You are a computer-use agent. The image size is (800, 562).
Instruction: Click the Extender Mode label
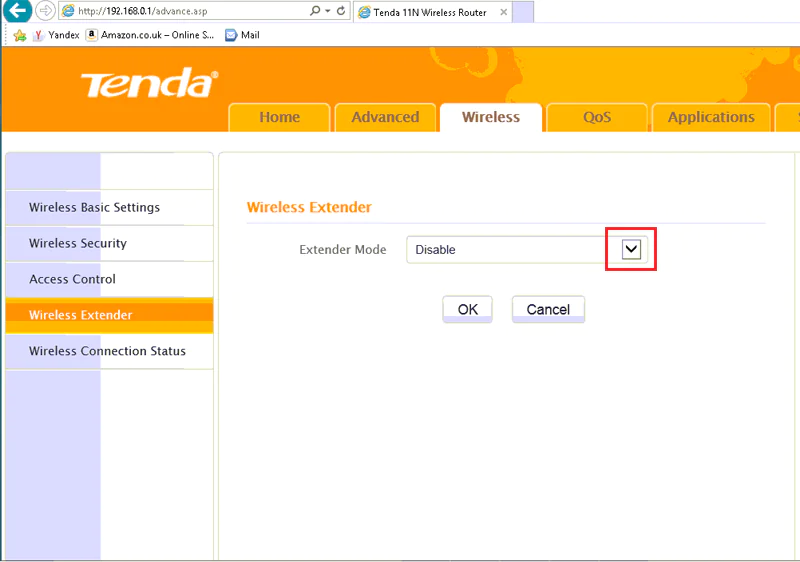pyautogui.click(x=342, y=249)
